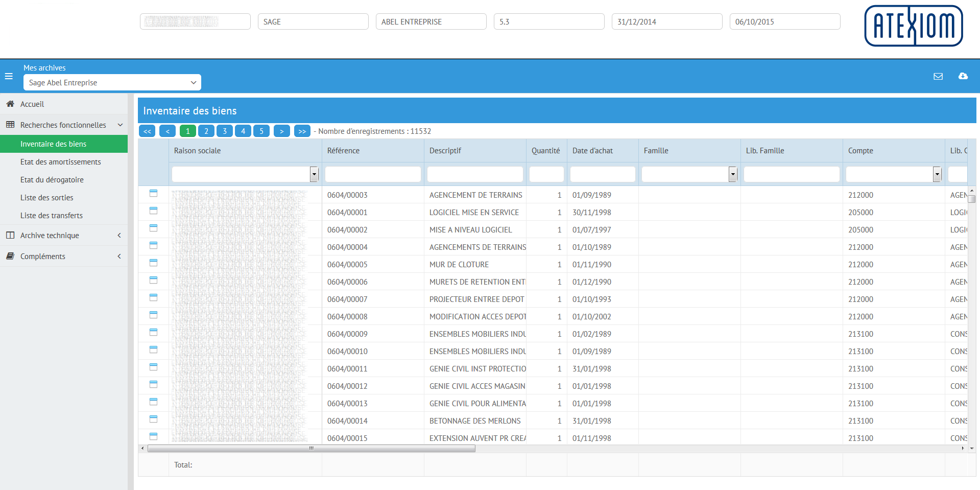Open the Mes archives dropdown

[x=112, y=82]
